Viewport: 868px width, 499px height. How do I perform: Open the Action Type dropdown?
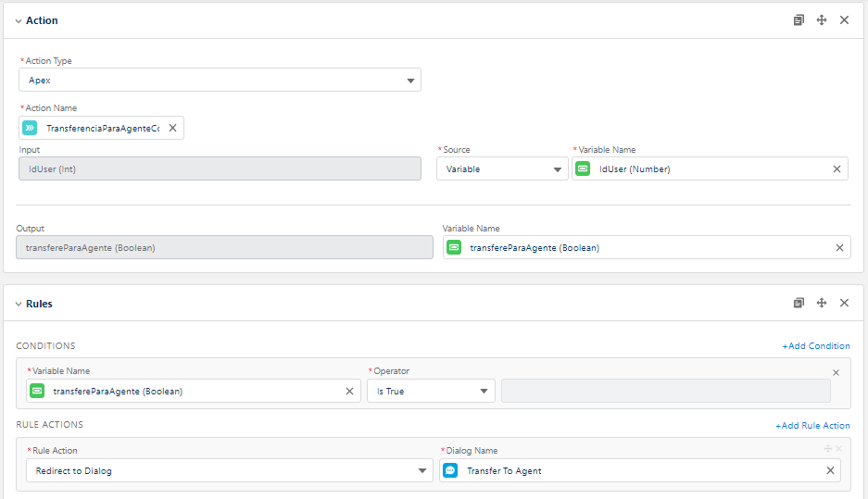click(x=220, y=81)
